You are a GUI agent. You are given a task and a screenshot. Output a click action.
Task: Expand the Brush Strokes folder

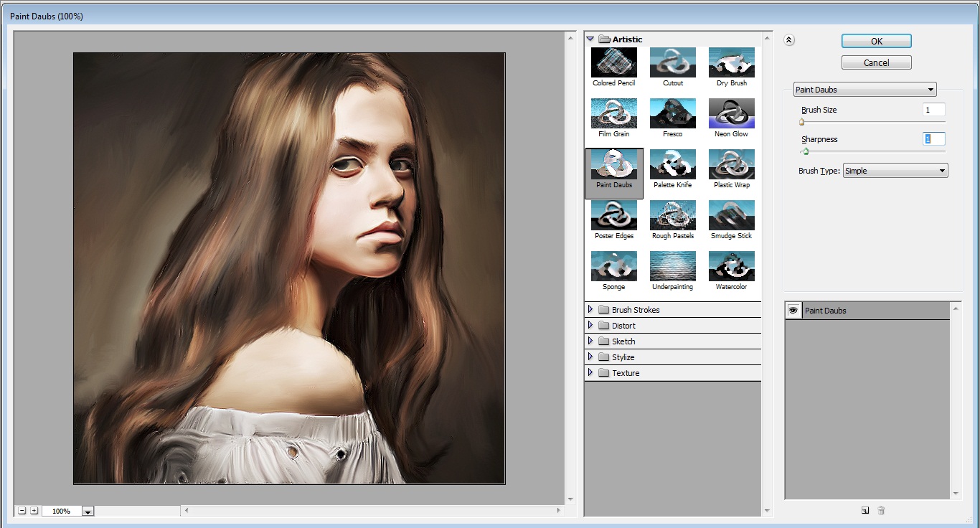(x=590, y=310)
